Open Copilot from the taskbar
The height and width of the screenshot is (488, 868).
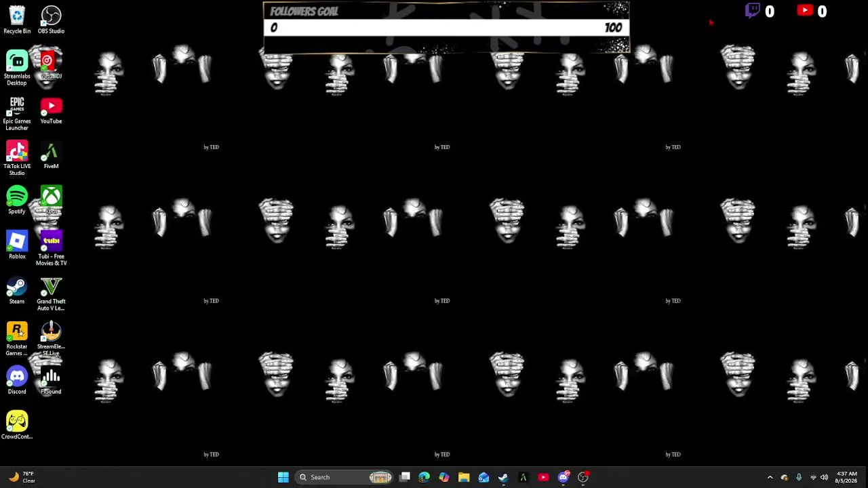pyautogui.click(x=444, y=477)
